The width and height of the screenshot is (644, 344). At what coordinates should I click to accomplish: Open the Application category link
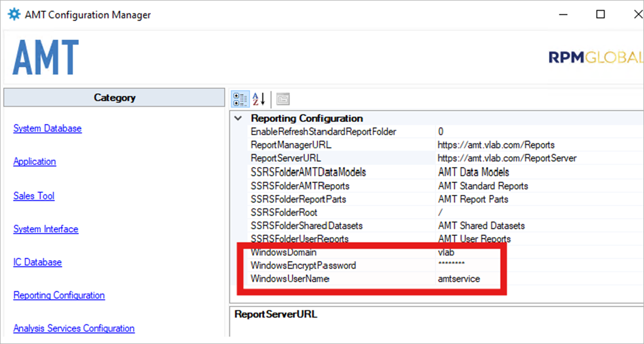(x=34, y=161)
